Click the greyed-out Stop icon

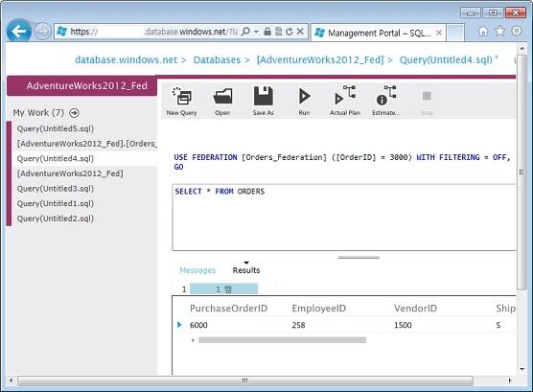pos(427,96)
